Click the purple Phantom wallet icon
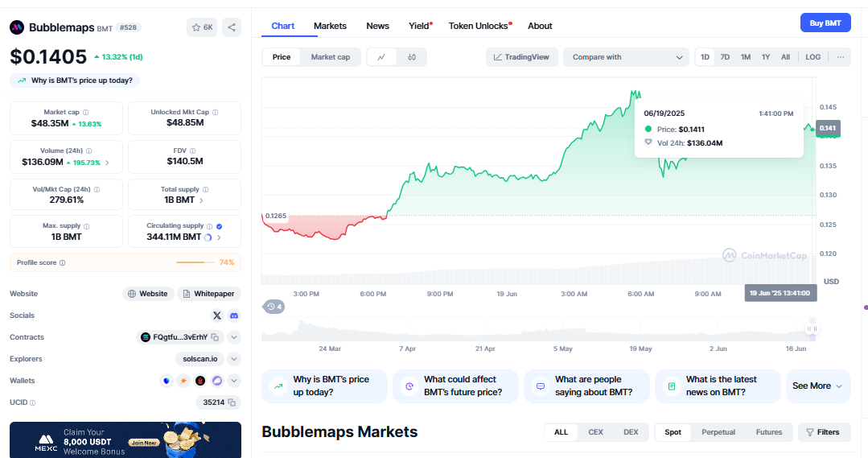The height and width of the screenshot is (458, 868). tap(217, 381)
